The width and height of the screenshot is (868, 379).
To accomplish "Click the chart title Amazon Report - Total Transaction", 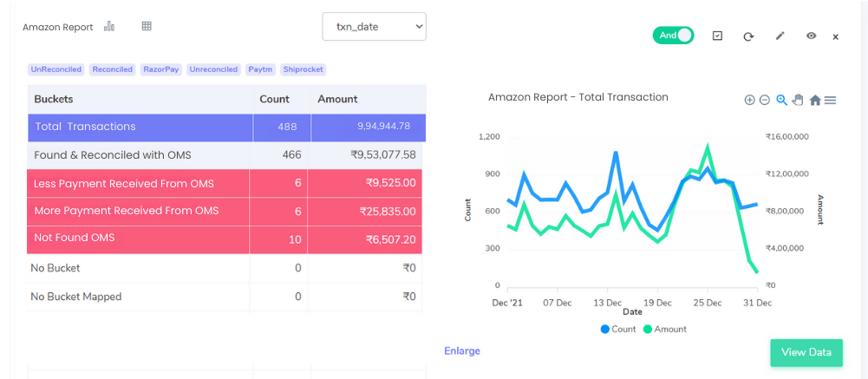I will (578, 97).
